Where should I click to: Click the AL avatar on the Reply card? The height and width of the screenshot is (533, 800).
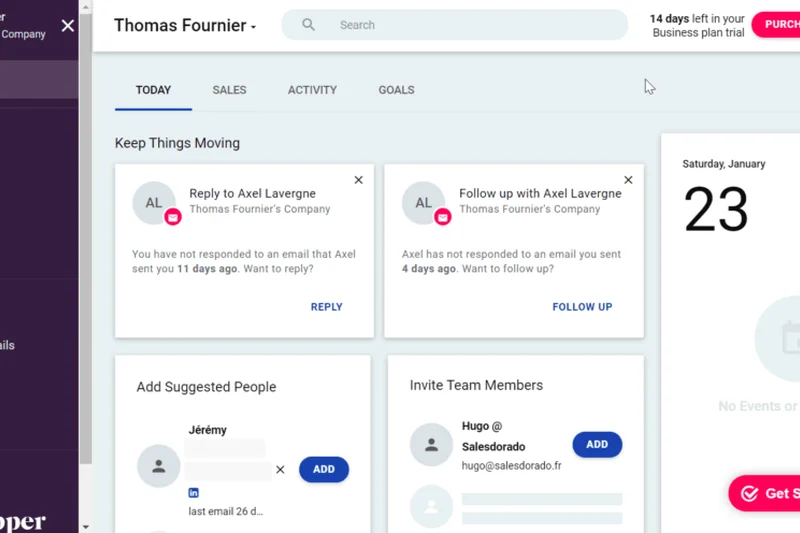point(153,203)
